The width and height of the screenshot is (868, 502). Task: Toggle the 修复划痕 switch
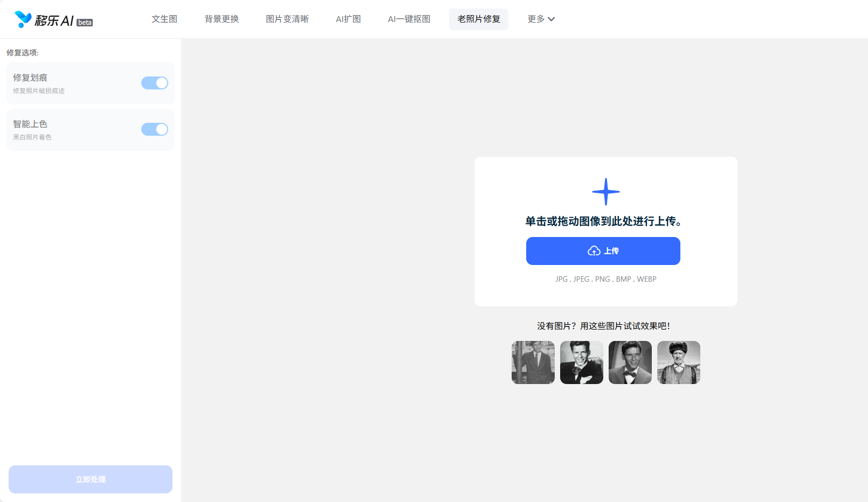click(155, 83)
